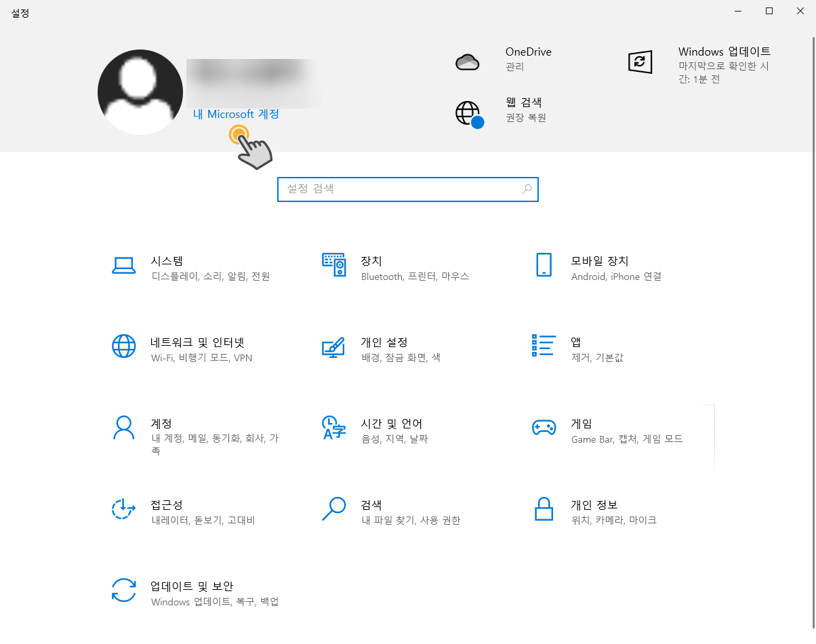Screen dimensions: 816x644
Task: Open the 앱 settings title
Action: tap(576, 342)
